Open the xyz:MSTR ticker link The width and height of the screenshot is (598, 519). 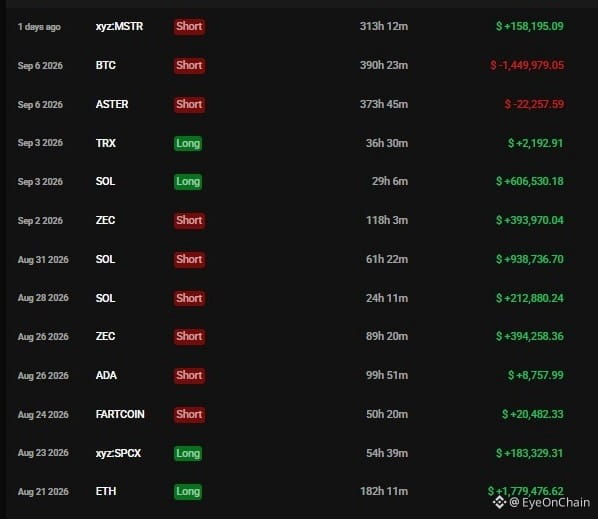pyautogui.click(x=119, y=26)
